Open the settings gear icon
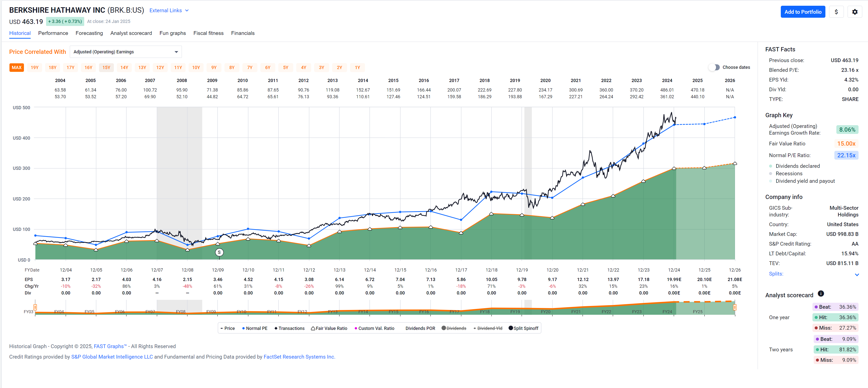The height and width of the screenshot is (388, 868). pyautogui.click(x=855, y=12)
